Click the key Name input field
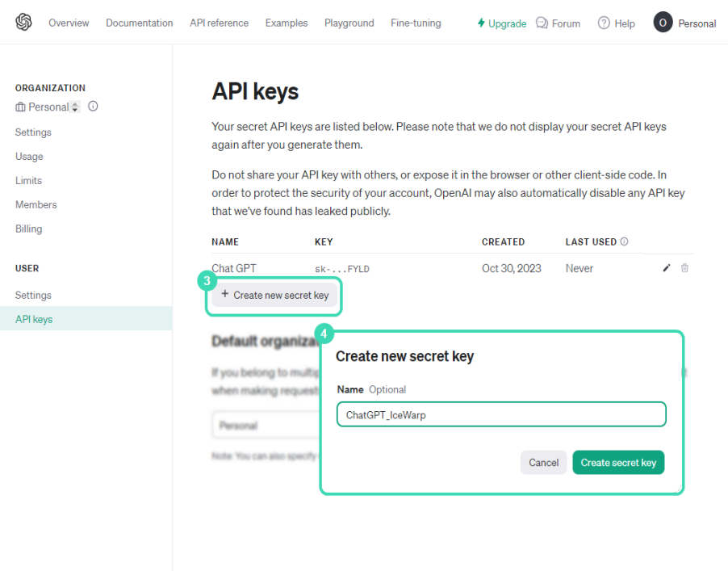Screen dimensions: 728x571 501,414
